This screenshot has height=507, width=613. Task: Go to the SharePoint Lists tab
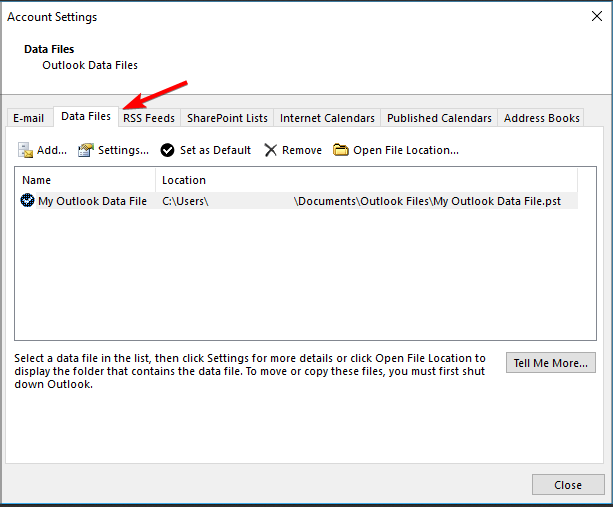(x=227, y=118)
